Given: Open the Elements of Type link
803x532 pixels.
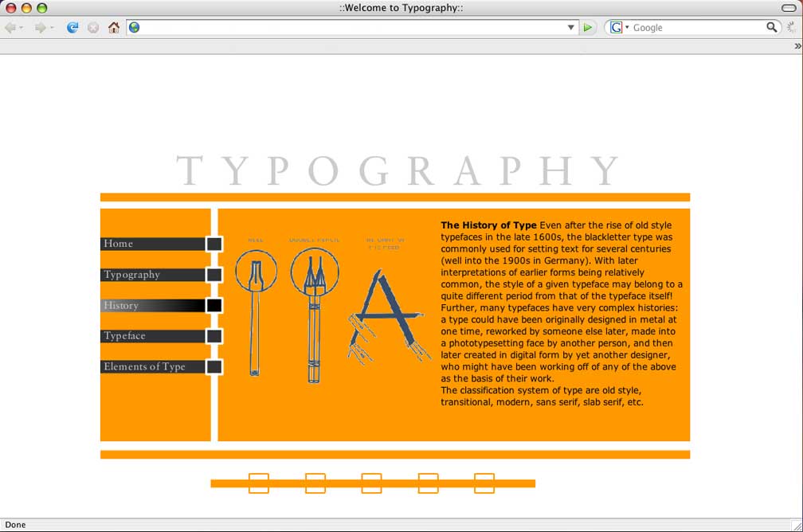Looking at the screenshot, I should pyautogui.click(x=144, y=367).
